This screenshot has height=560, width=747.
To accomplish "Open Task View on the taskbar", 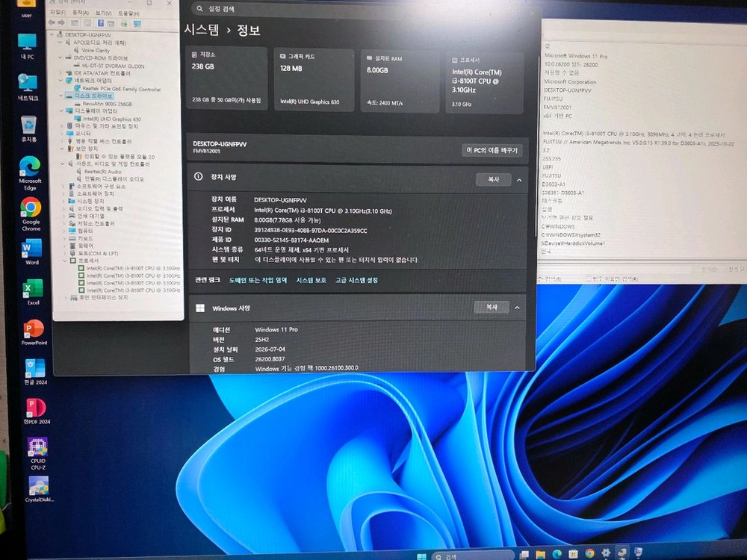I will coord(524,555).
